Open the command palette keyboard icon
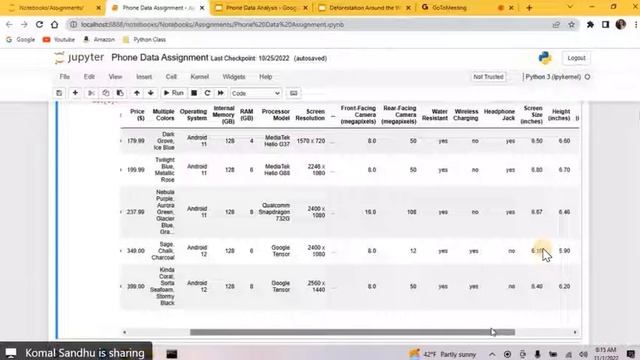640x360 pixels. (293, 93)
